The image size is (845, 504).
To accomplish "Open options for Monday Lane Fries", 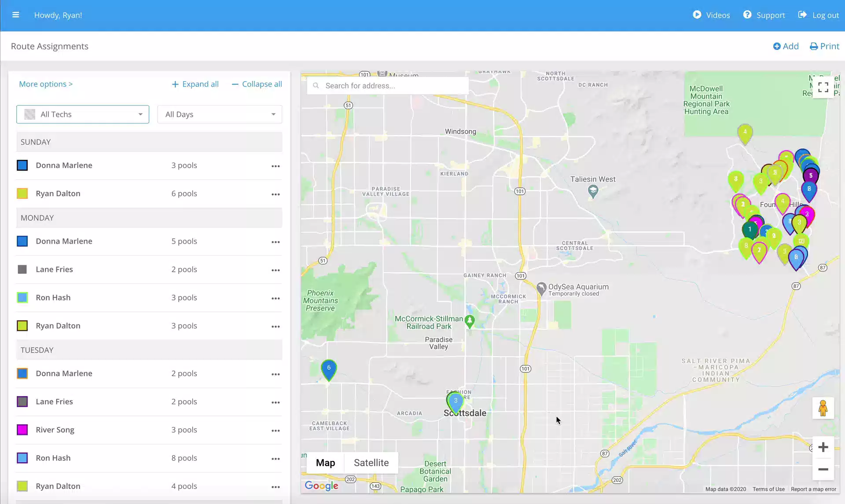I will tap(276, 270).
